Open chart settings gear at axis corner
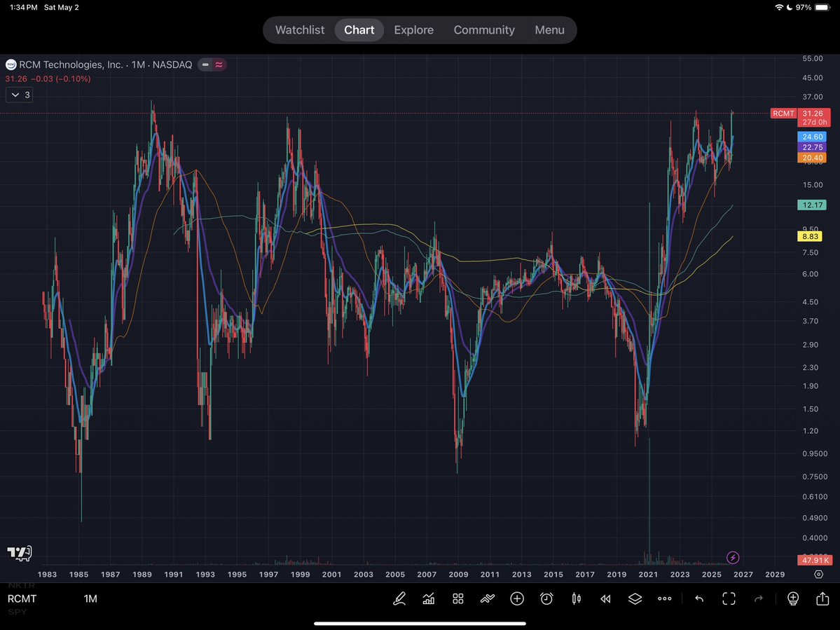 pos(818,574)
